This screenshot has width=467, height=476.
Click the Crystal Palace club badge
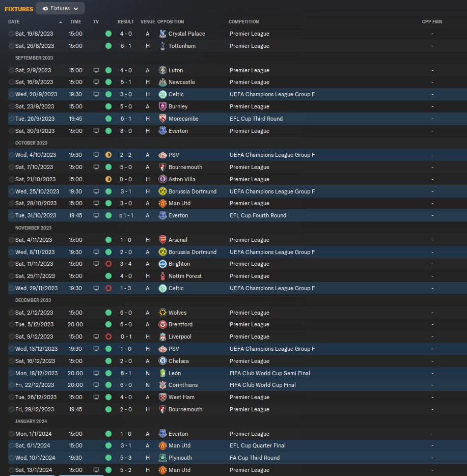pyautogui.click(x=163, y=34)
